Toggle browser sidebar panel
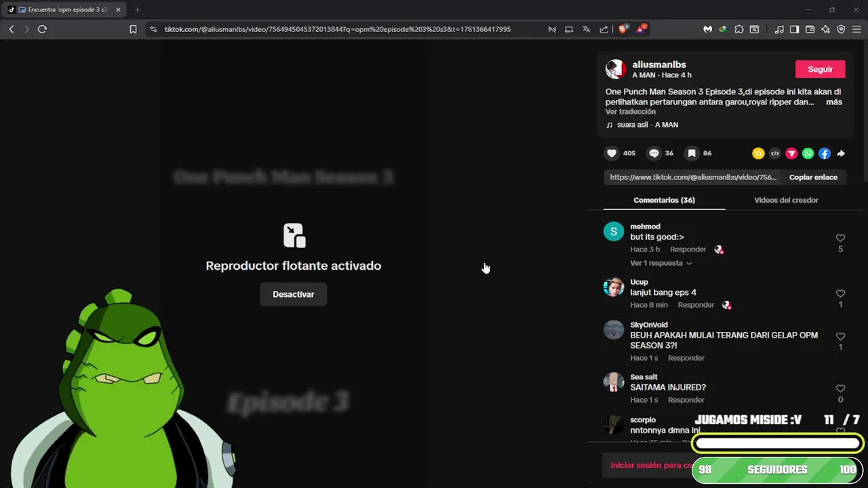 tap(795, 29)
